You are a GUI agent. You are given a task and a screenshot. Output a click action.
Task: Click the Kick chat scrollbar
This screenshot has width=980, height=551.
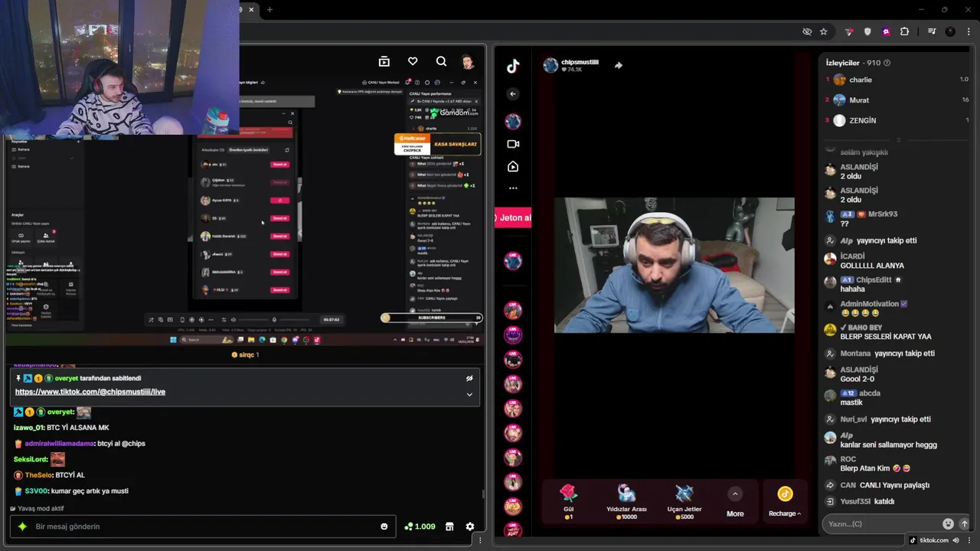pyautogui.click(x=483, y=494)
